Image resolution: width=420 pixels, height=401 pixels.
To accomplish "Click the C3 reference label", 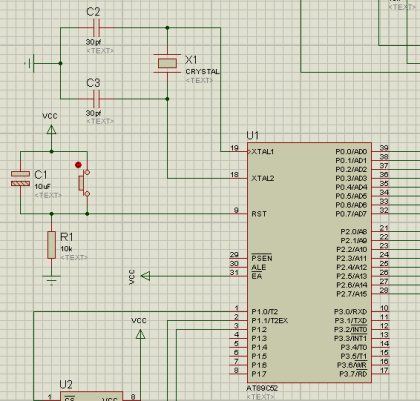I will click(x=93, y=83).
